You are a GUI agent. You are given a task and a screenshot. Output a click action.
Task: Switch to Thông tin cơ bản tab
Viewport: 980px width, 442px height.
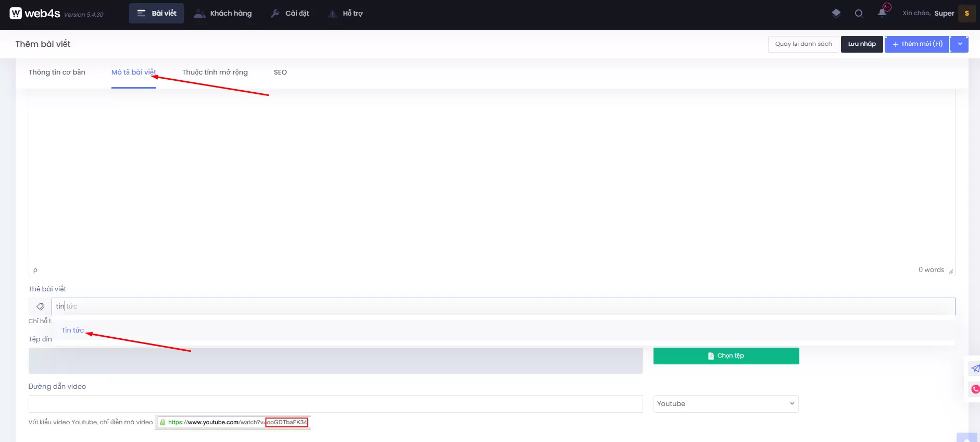[57, 72]
